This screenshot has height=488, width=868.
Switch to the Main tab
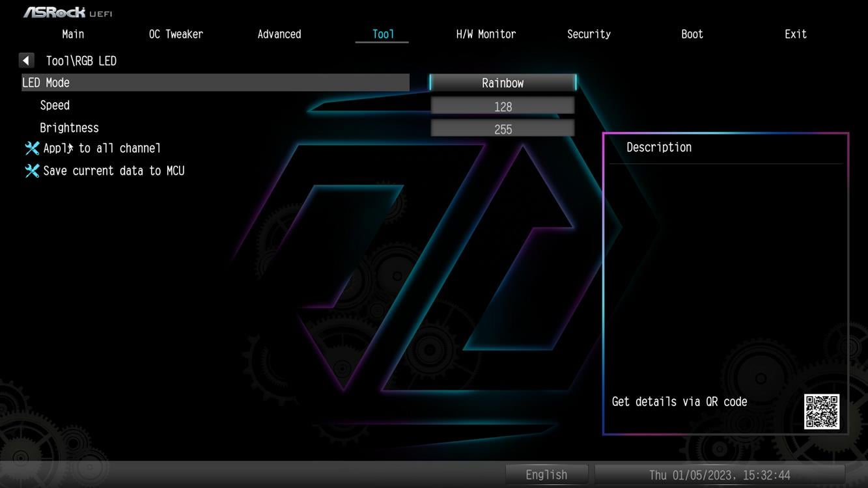[x=73, y=34]
